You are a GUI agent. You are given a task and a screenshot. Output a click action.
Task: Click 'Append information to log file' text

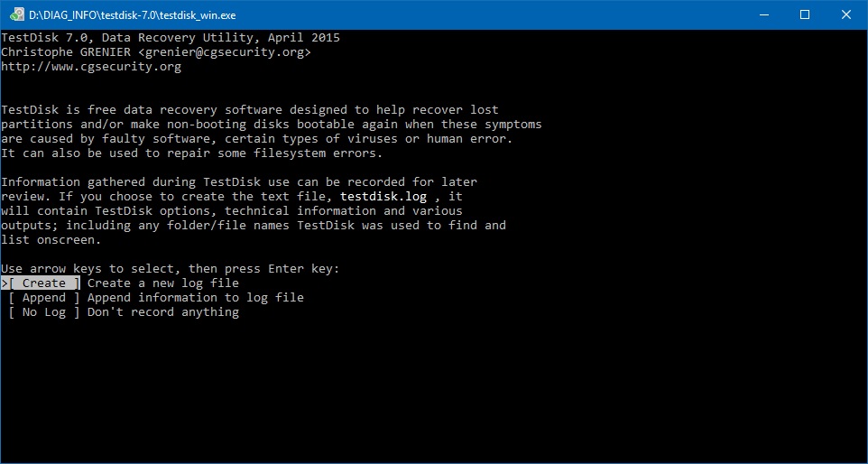196,298
